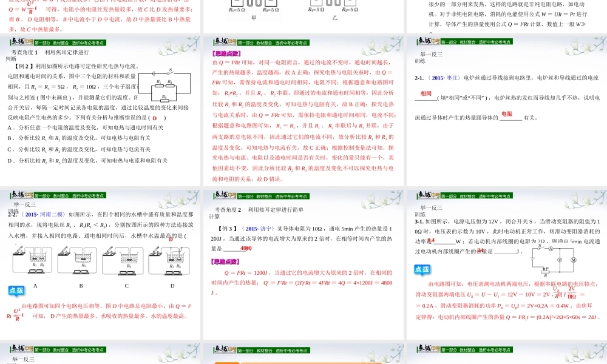Select the slide starting with 由 Q = I²Rt 可知

click(x=303, y=112)
